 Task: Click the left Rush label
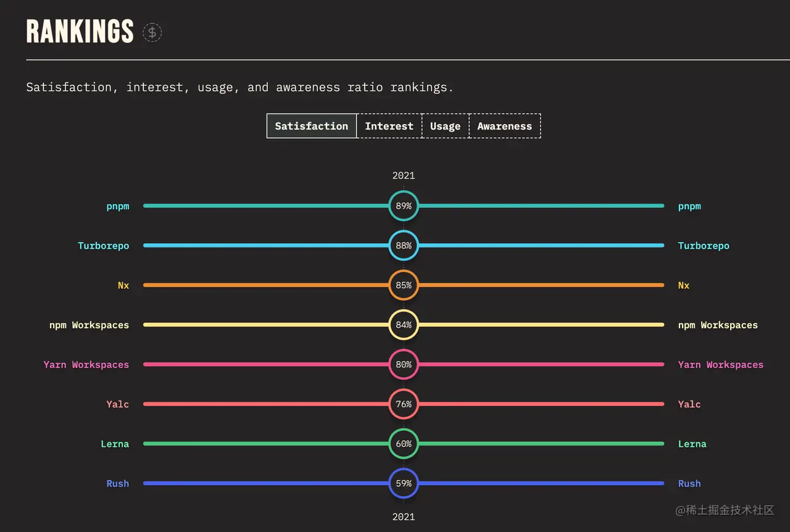(x=118, y=483)
